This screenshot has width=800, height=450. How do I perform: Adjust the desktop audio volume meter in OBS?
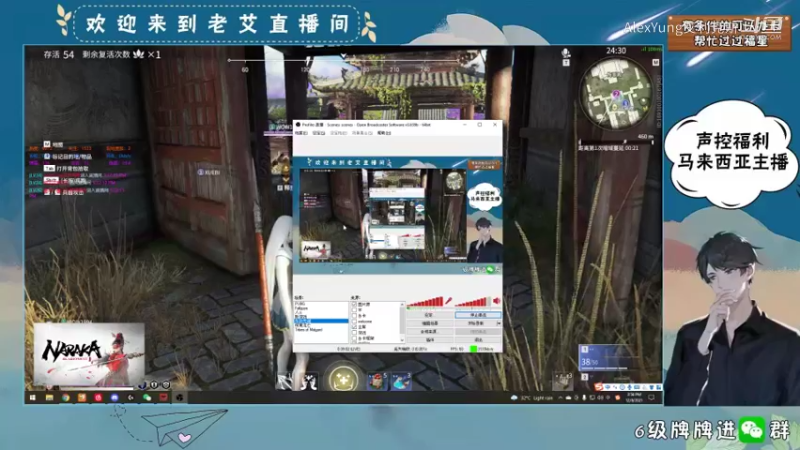pyautogui.click(x=472, y=302)
